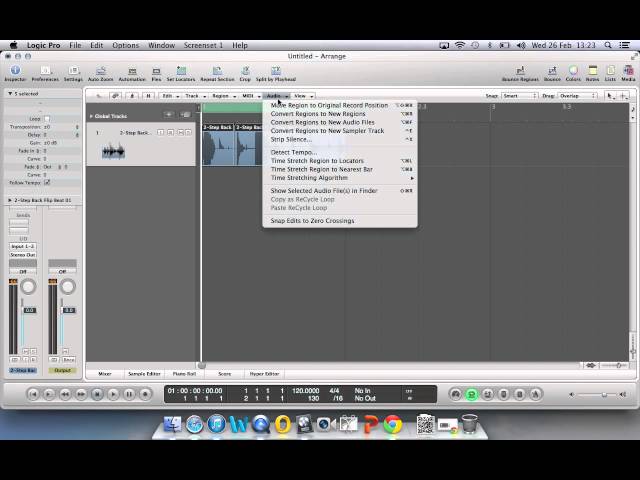Screen dimensions: 640x480
Task: Choose Strip Silence from Audio menu
Action: pyautogui.click(x=340, y=140)
